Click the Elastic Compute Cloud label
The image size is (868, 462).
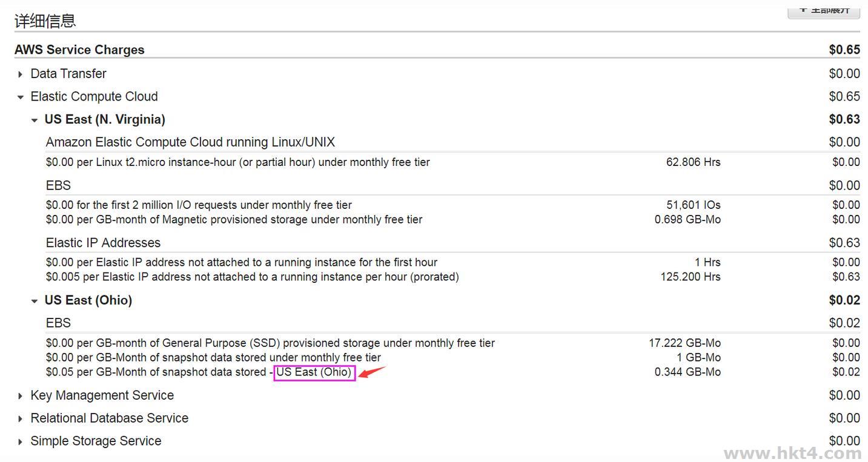tap(94, 97)
